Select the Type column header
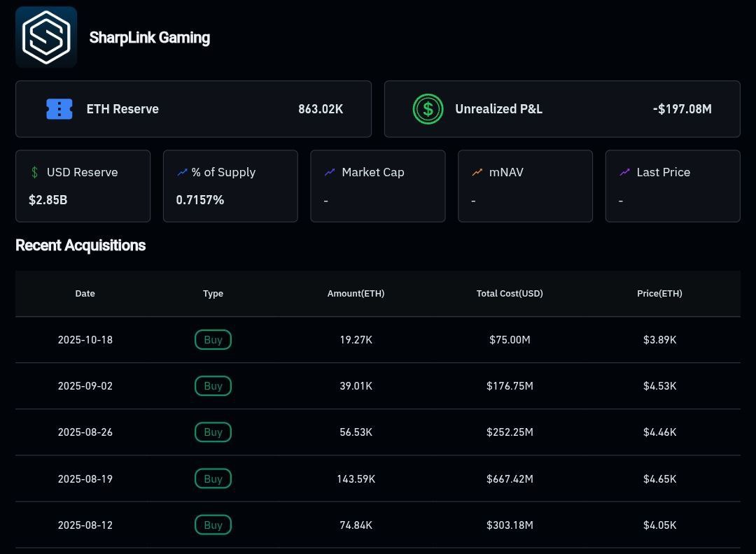This screenshot has width=756, height=554. (x=213, y=293)
